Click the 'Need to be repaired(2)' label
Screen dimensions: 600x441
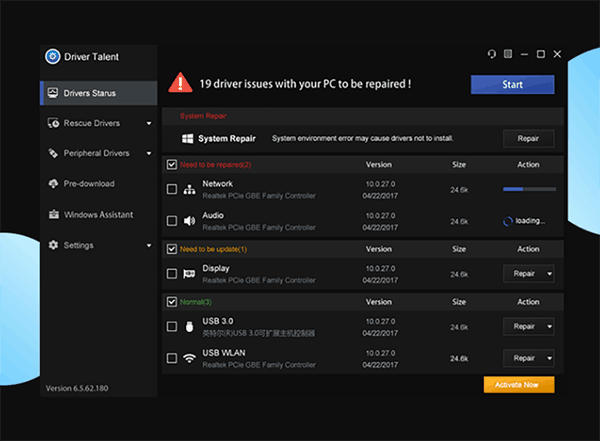point(215,165)
